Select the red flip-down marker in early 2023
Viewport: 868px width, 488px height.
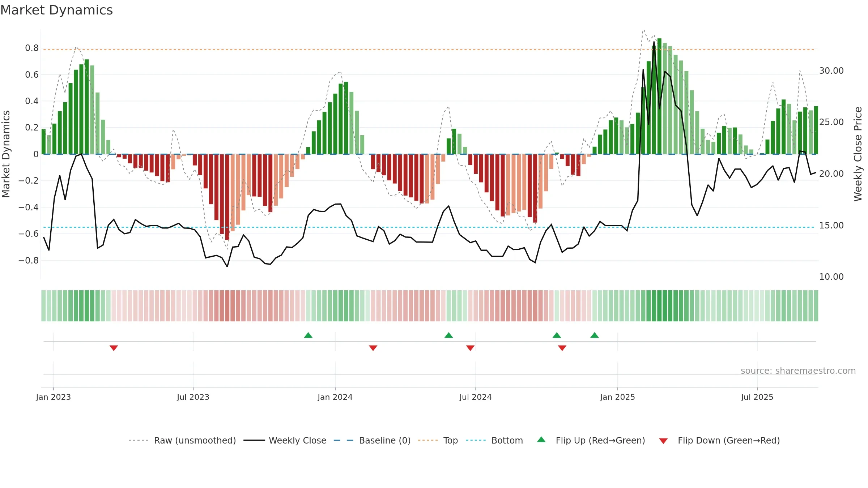(114, 348)
